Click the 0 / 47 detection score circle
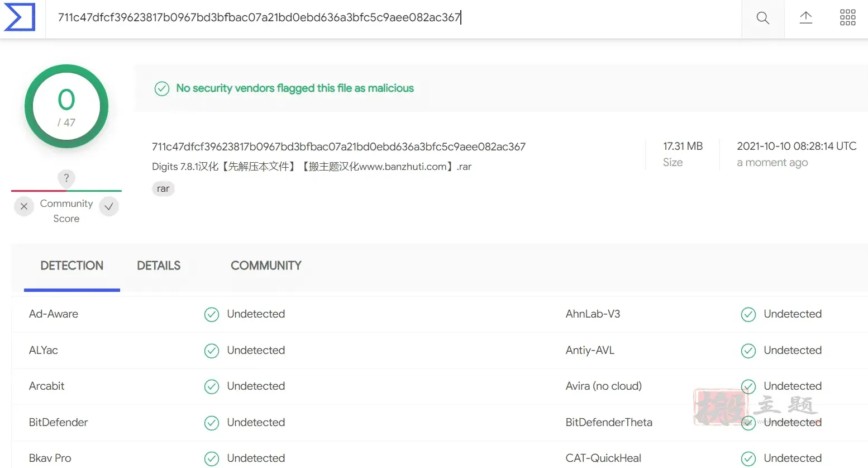 point(66,106)
